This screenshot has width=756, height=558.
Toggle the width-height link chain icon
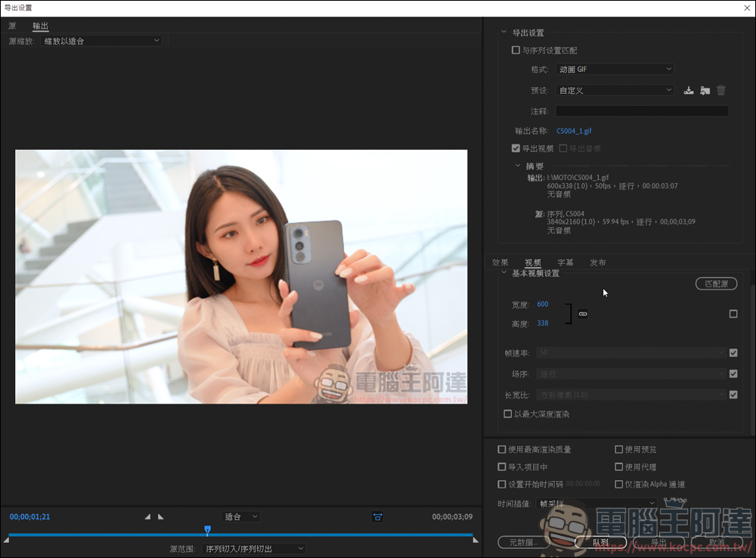point(583,314)
